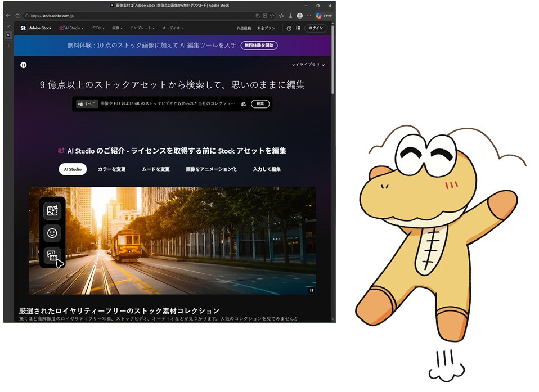Click the 9 億点以上のストックアセット headline

coord(172,85)
